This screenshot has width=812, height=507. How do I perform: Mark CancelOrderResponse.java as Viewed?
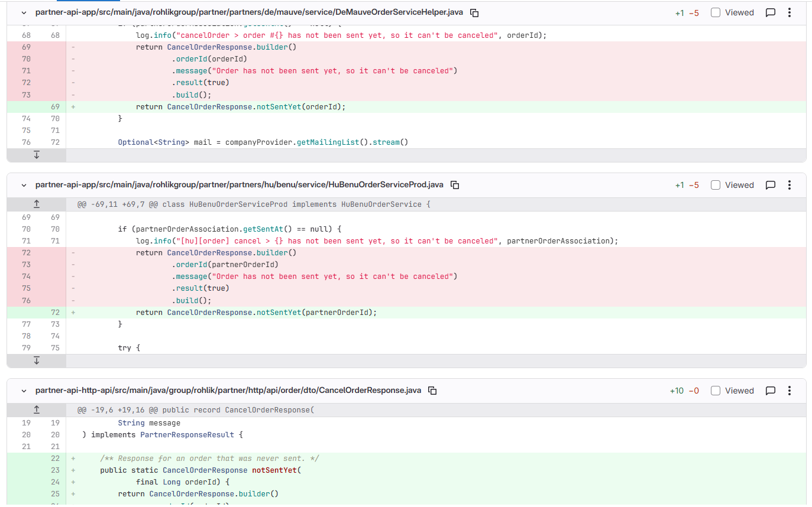coord(716,391)
